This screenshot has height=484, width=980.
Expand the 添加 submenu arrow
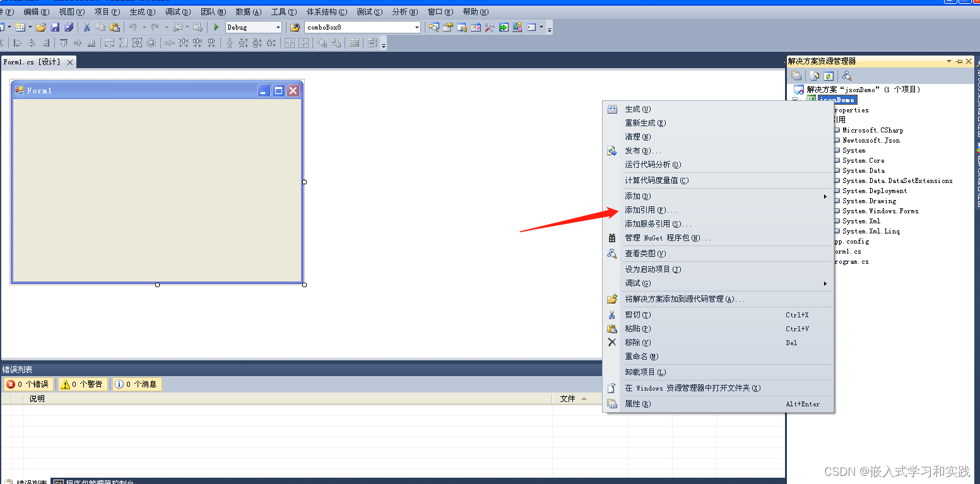825,196
